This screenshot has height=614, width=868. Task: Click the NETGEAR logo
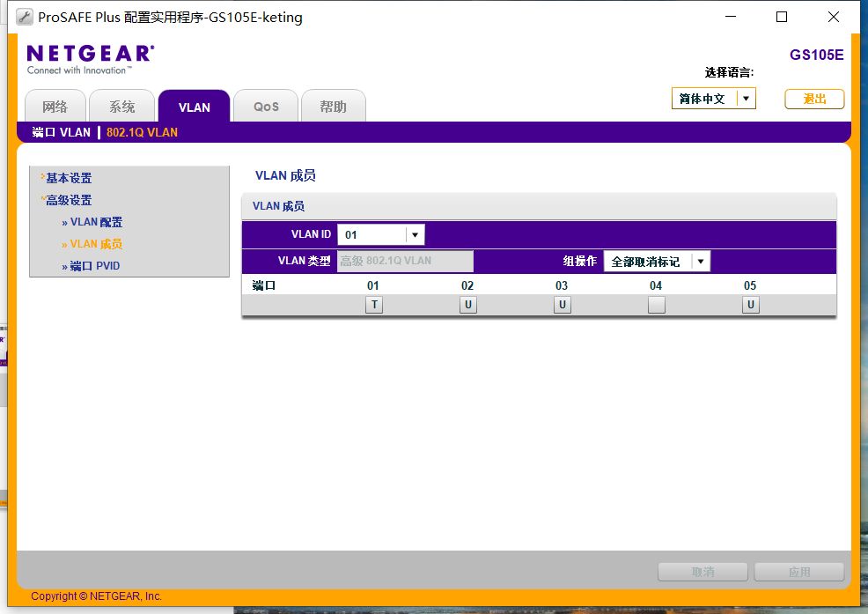90,59
